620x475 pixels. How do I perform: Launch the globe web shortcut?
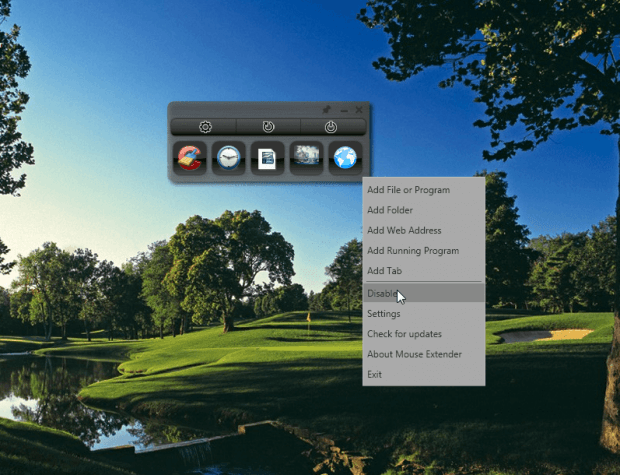click(x=345, y=158)
